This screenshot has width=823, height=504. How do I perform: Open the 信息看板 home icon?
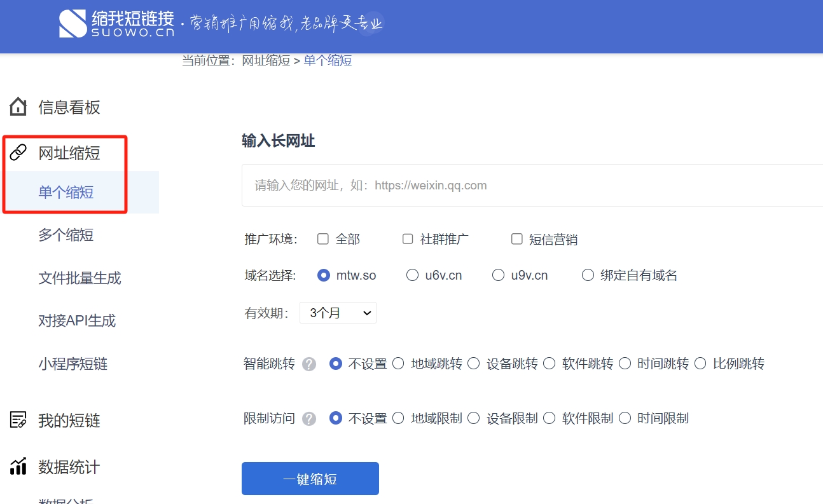[18, 107]
